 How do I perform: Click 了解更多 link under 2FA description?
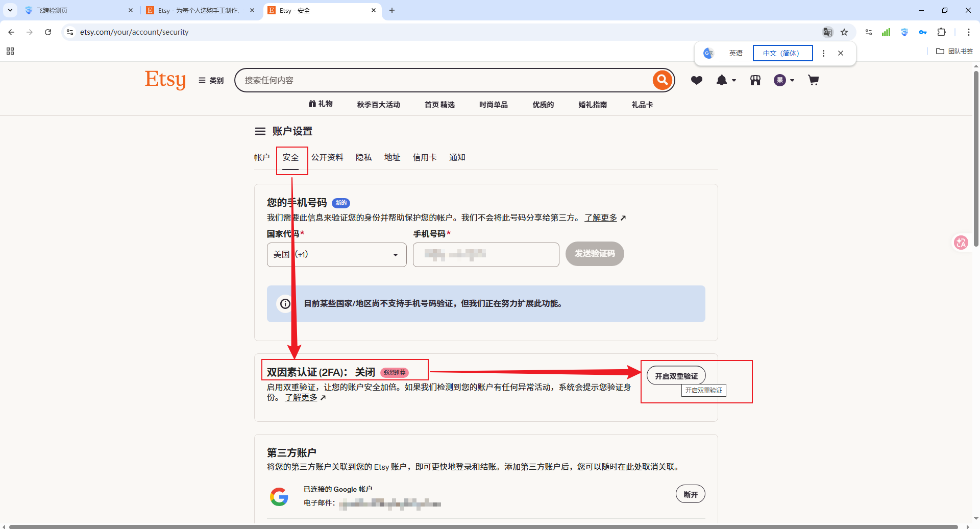(301, 397)
